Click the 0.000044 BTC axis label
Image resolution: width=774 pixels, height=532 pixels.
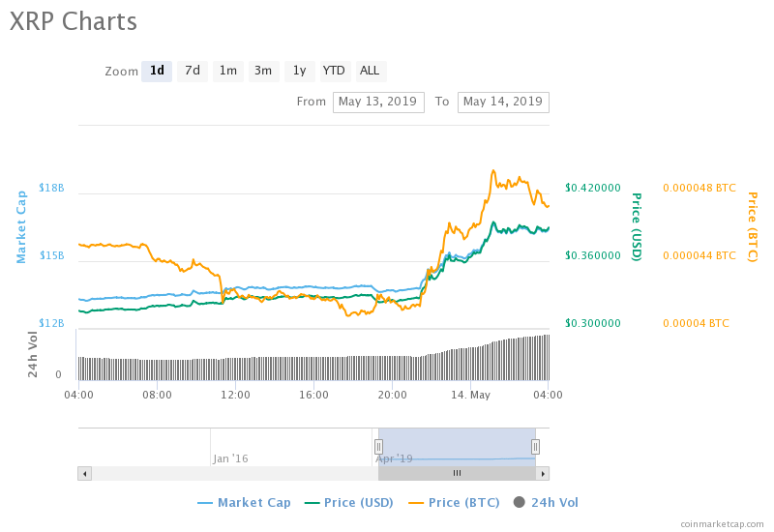[x=699, y=255]
